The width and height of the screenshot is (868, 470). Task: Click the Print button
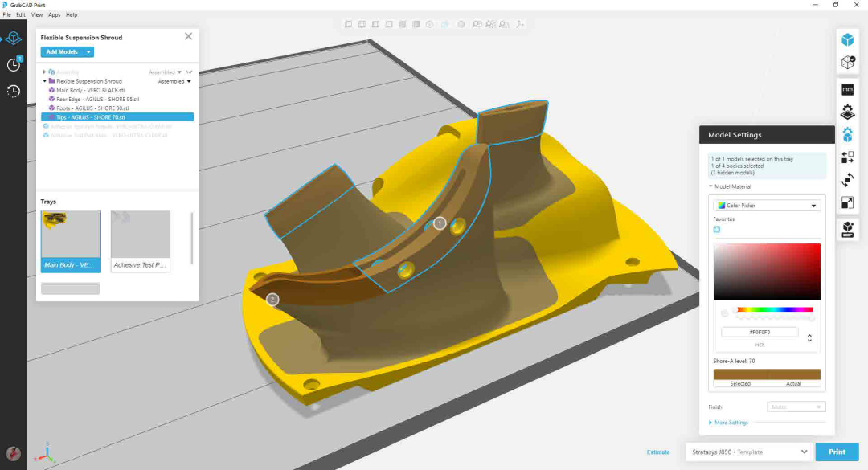(837, 452)
